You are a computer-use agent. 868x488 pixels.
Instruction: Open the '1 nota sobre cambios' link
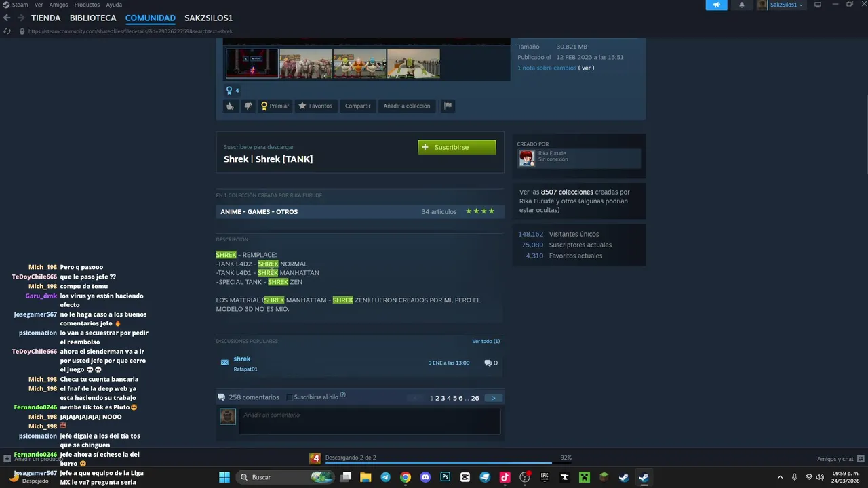(x=547, y=68)
